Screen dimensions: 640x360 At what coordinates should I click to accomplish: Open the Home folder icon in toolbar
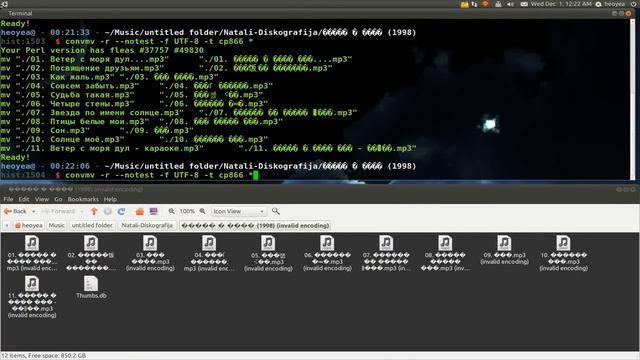click(140, 211)
